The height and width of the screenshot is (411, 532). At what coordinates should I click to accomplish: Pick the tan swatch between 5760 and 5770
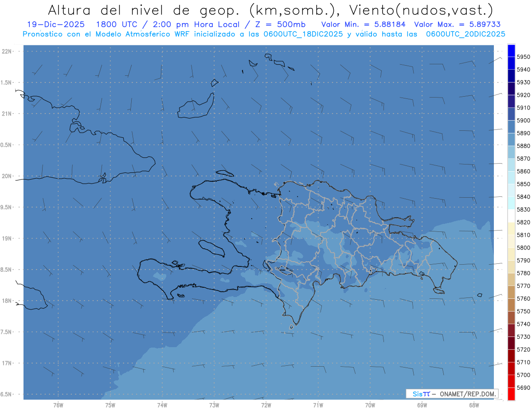coord(511,292)
